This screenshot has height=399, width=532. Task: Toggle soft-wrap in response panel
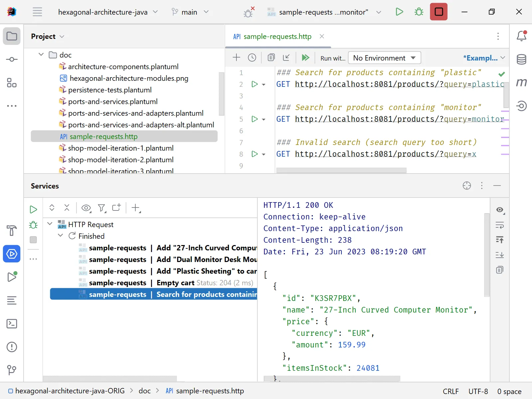click(x=500, y=225)
